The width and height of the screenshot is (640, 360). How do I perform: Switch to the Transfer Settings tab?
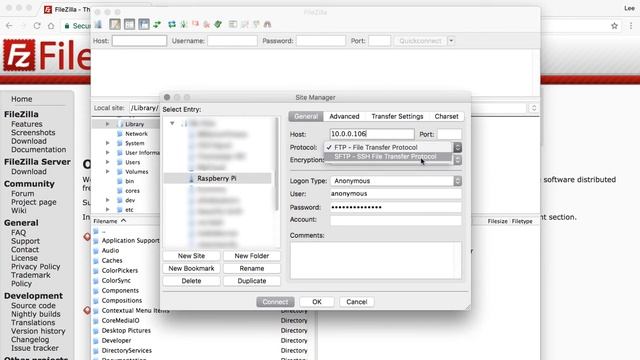[x=397, y=116]
